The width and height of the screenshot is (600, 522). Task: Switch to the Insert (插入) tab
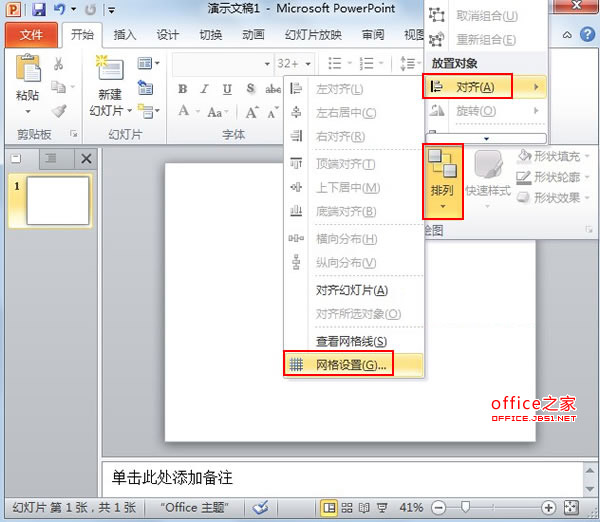pos(125,35)
